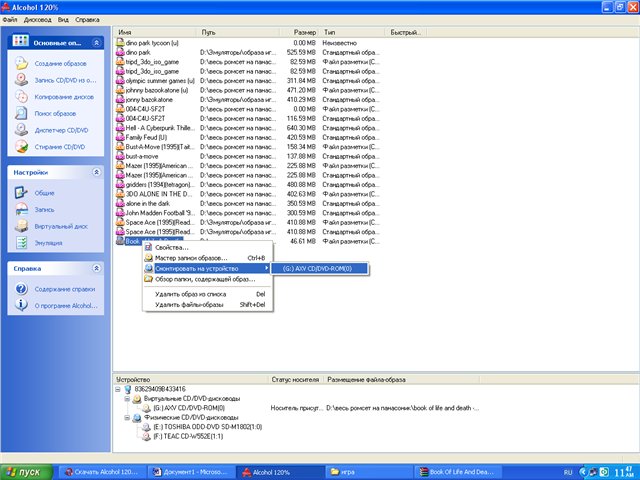The width and height of the screenshot is (640, 480).
Task: Choose (G:) AXV CD/DVD-ROM(0) in submenu
Action: tap(320, 268)
